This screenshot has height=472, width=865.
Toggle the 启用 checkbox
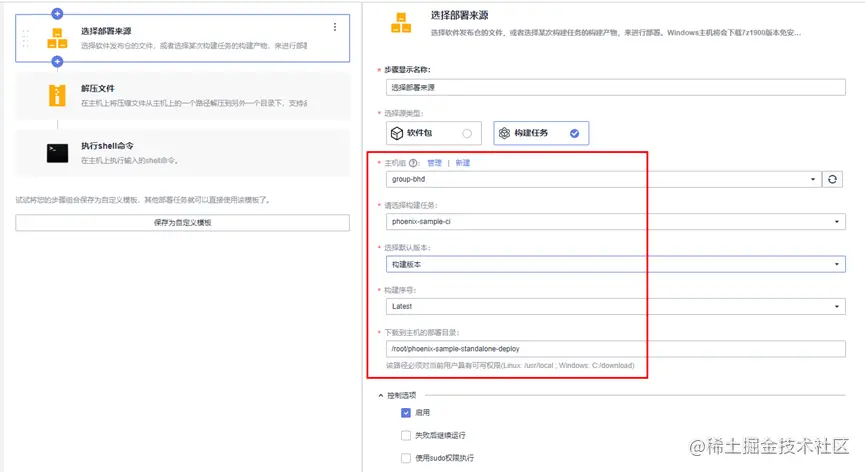click(x=406, y=412)
